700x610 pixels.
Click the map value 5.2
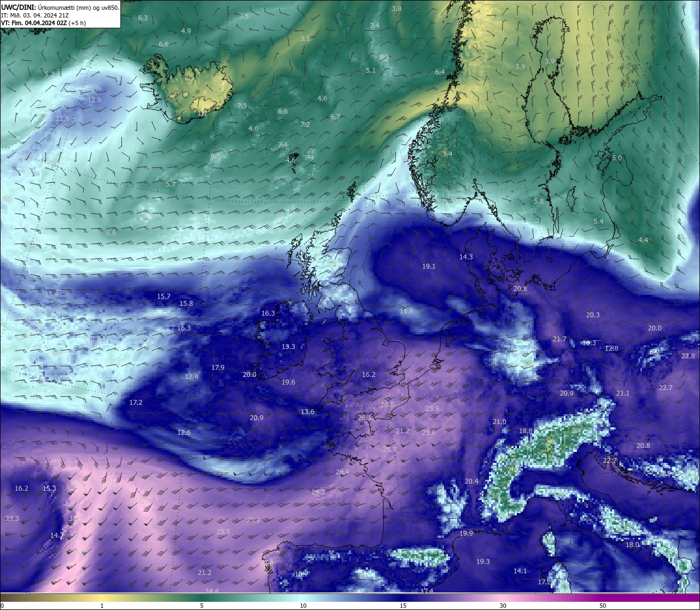click(x=49, y=74)
